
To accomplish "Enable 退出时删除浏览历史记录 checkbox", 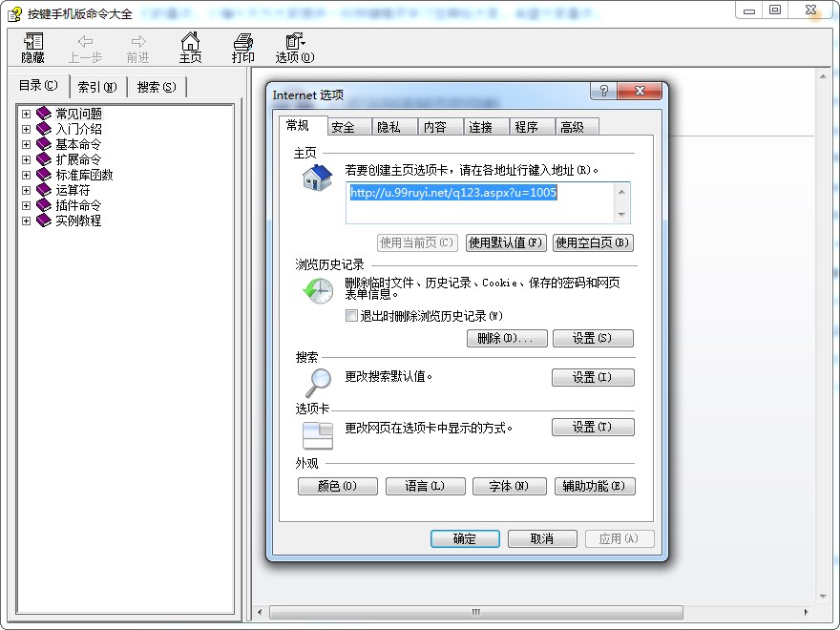I will tap(351, 316).
